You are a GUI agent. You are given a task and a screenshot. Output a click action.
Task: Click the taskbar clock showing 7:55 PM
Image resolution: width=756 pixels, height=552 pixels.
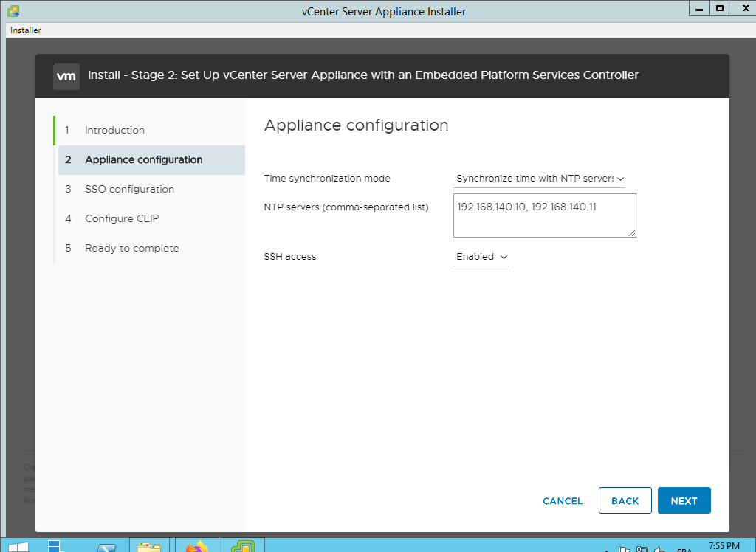(x=724, y=546)
